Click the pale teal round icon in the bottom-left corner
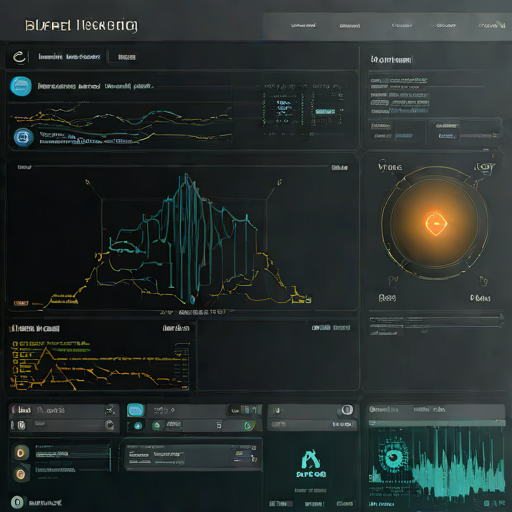Viewport: 512px width, 512px height. click(17, 502)
